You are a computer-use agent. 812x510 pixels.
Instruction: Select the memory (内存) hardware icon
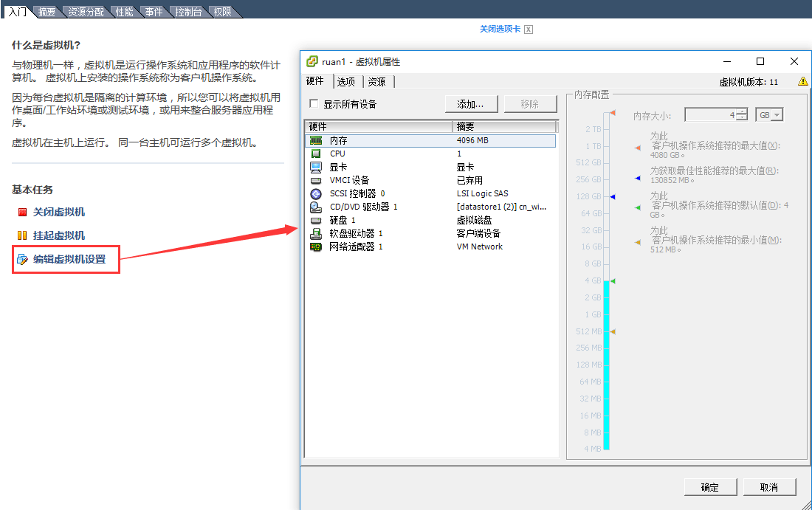point(316,140)
